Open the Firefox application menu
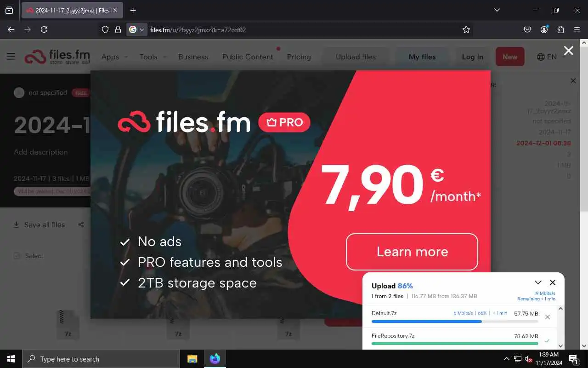Viewport: 588px width, 368px height. pyautogui.click(x=577, y=29)
